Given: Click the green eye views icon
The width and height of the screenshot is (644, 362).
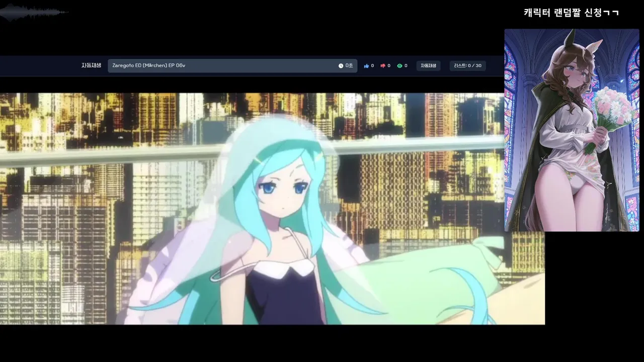Looking at the screenshot, I should (399, 66).
